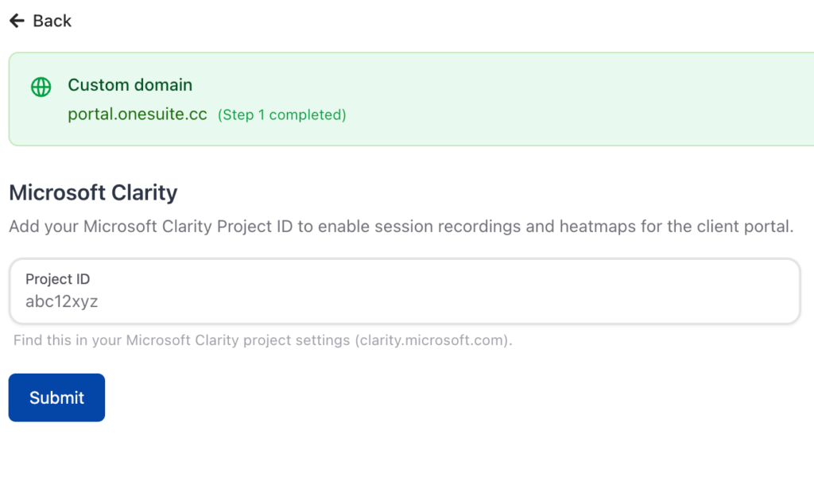
Task: Click the 'Find this in your' hint text
Action: coord(68,340)
